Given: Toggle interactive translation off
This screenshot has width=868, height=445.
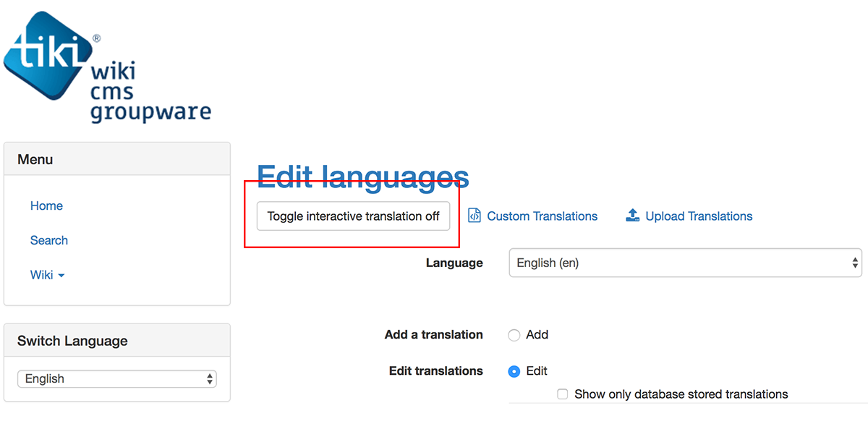Looking at the screenshot, I should pyautogui.click(x=353, y=216).
